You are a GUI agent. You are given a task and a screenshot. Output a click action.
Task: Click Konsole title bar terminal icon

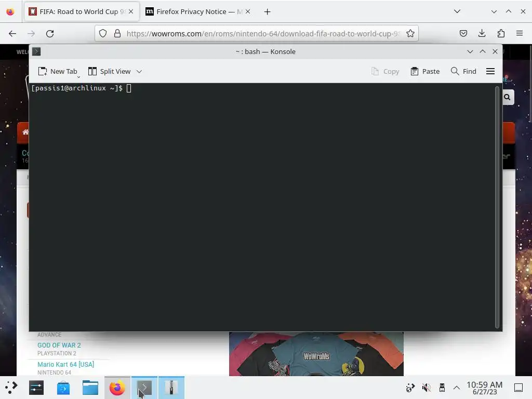click(36, 51)
